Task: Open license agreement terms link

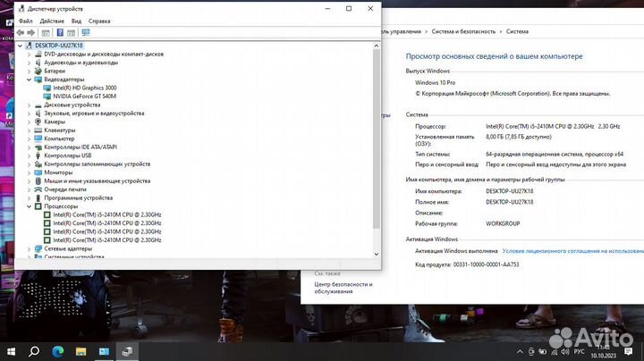Action: click(x=573, y=251)
